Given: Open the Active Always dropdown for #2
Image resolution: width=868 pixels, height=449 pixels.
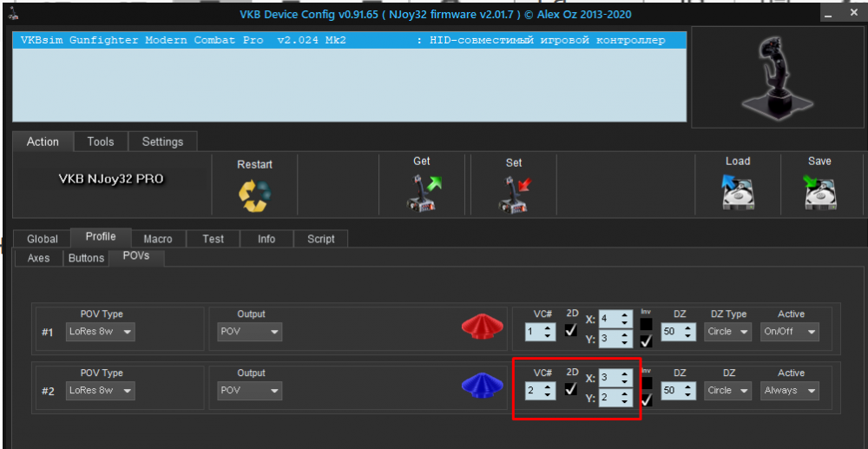Looking at the screenshot, I should 789,390.
